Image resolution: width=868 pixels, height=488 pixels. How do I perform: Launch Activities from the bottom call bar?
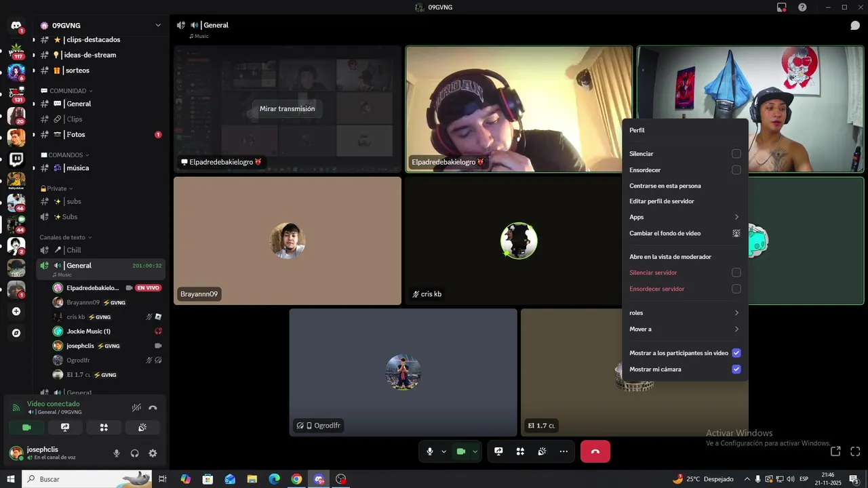pos(520,451)
